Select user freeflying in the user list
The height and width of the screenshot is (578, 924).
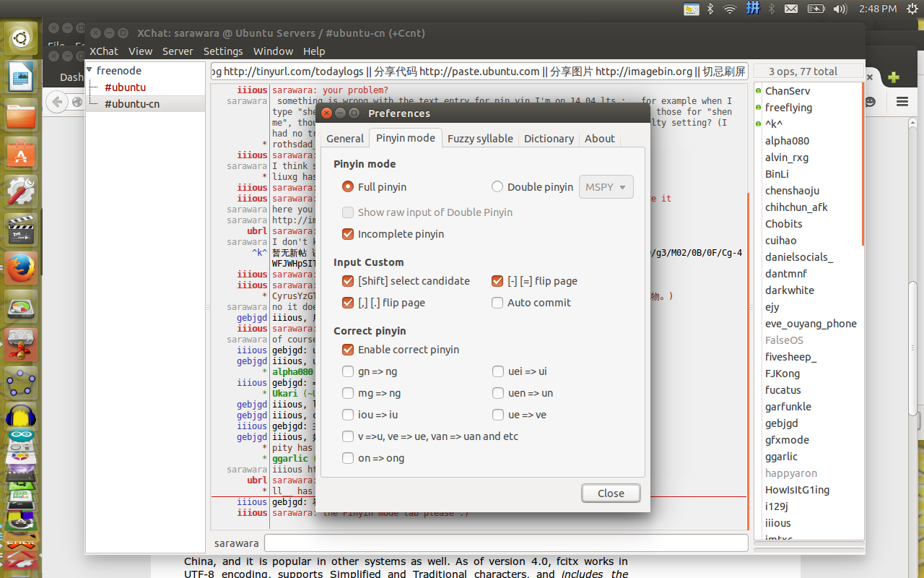coord(788,108)
